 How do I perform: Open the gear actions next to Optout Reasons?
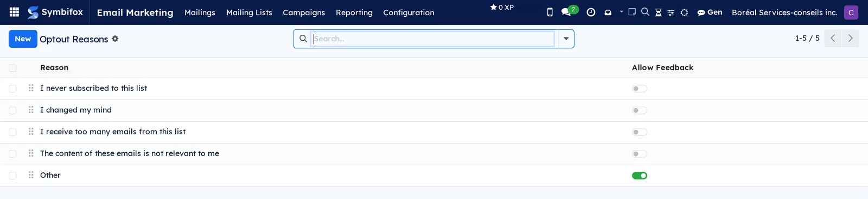[115, 39]
